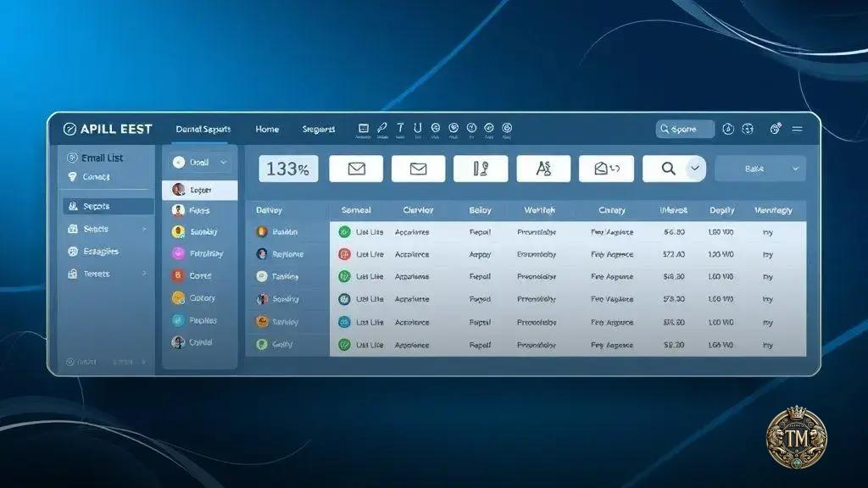Screen dimensions: 868x488
Task: Open the Email List sidebar item
Action: [102, 158]
